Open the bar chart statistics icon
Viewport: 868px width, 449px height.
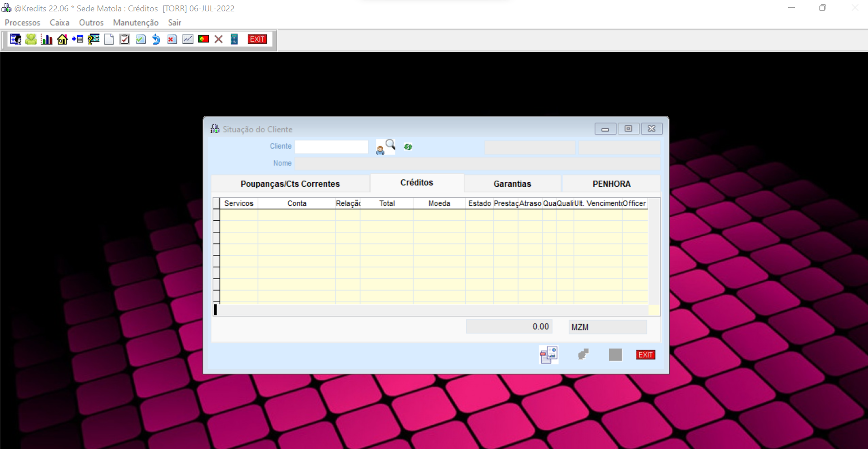(x=46, y=40)
